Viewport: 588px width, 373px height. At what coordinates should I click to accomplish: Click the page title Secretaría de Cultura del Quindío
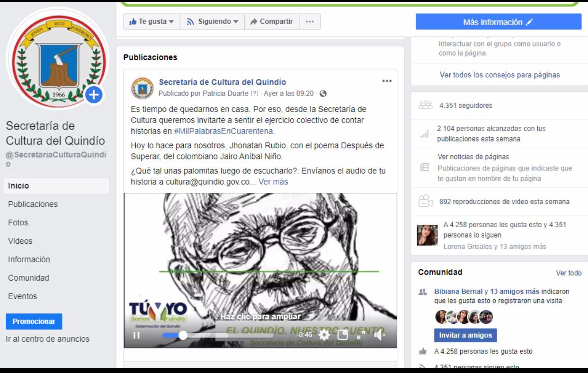[x=55, y=133]
